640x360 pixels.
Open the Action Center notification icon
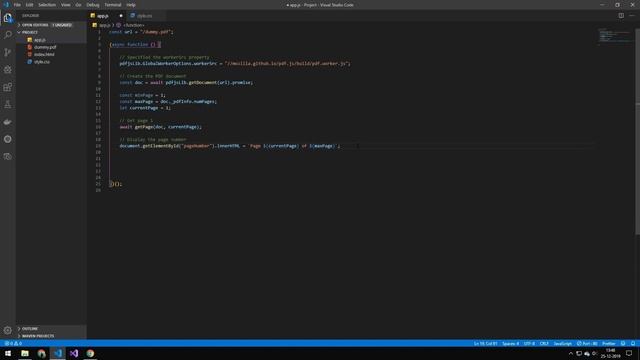point(629,353)
